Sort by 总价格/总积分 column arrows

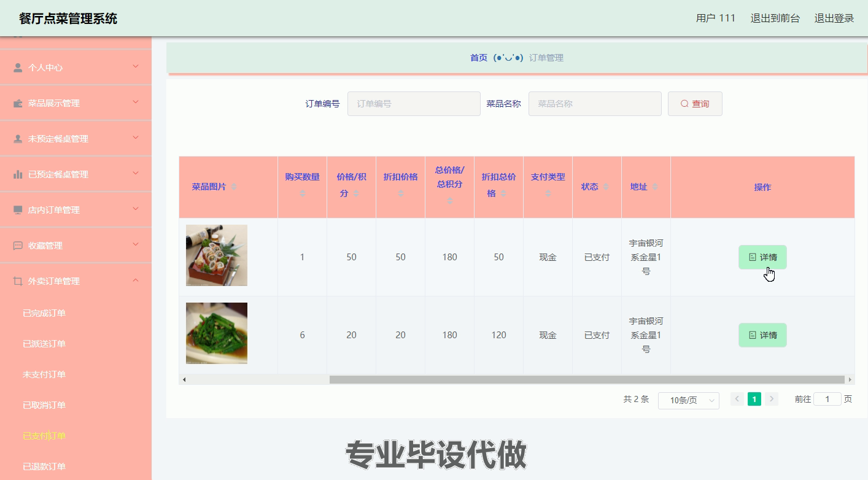449,201
